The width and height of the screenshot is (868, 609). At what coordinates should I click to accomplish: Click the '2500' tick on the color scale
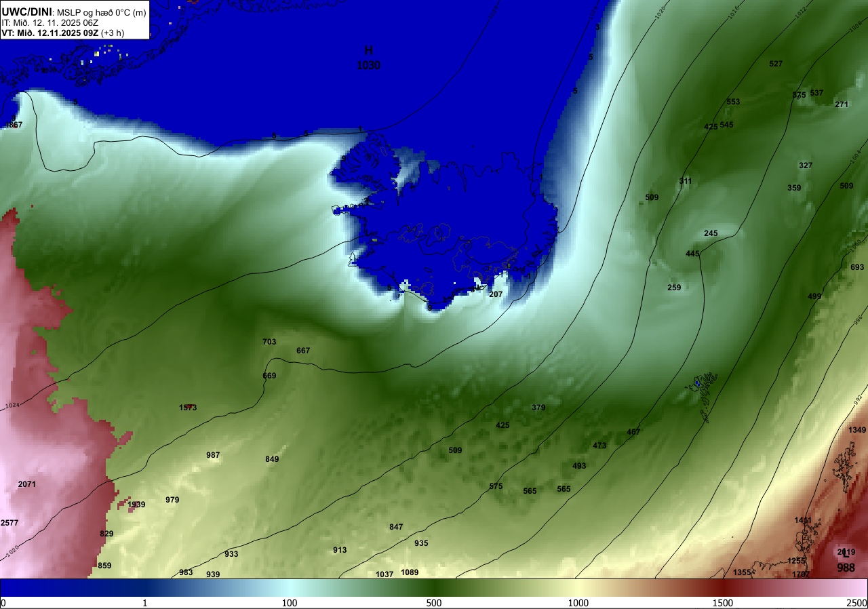pos(857,603)
